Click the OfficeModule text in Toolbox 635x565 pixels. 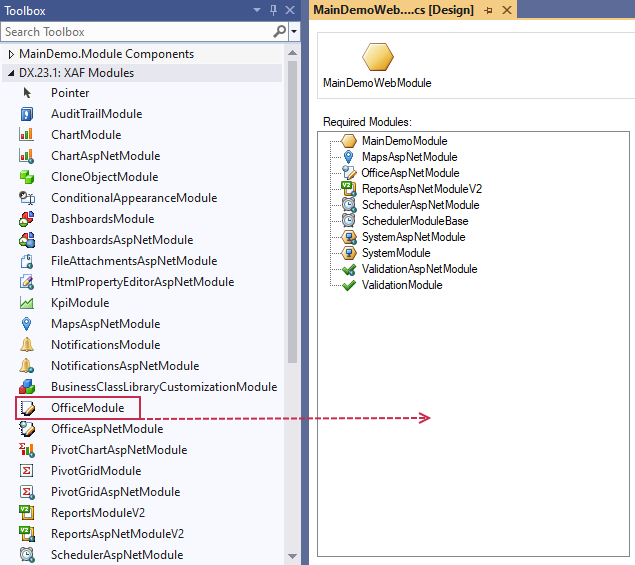point(87,408)
